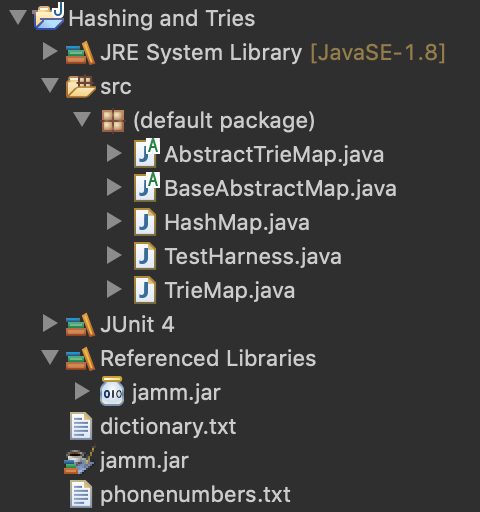Collapse the src folder
Image resolution: width=480 pixels, height=512 pixels.
point(50,85)
